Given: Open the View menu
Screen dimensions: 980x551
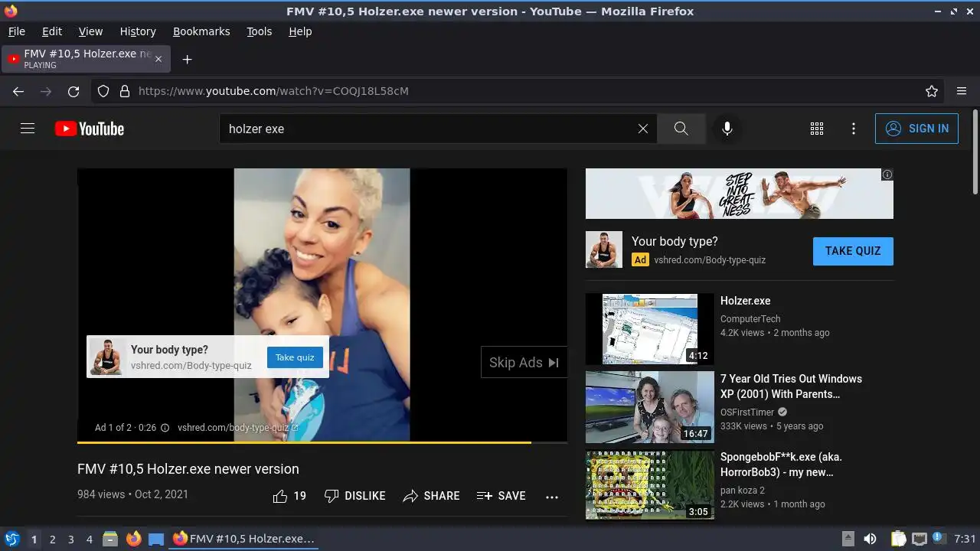Looking at the screenshot, I should [90, 31].
